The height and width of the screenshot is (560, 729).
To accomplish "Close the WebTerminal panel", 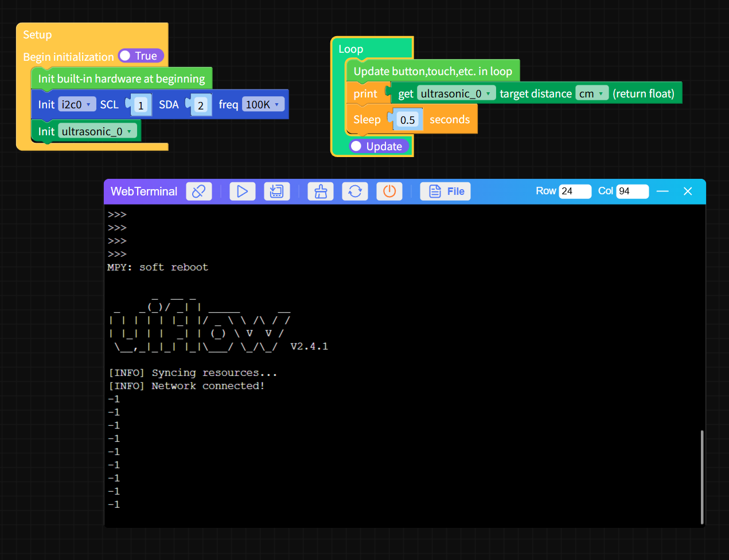I will pyautogui.click(x=688, y=191).
